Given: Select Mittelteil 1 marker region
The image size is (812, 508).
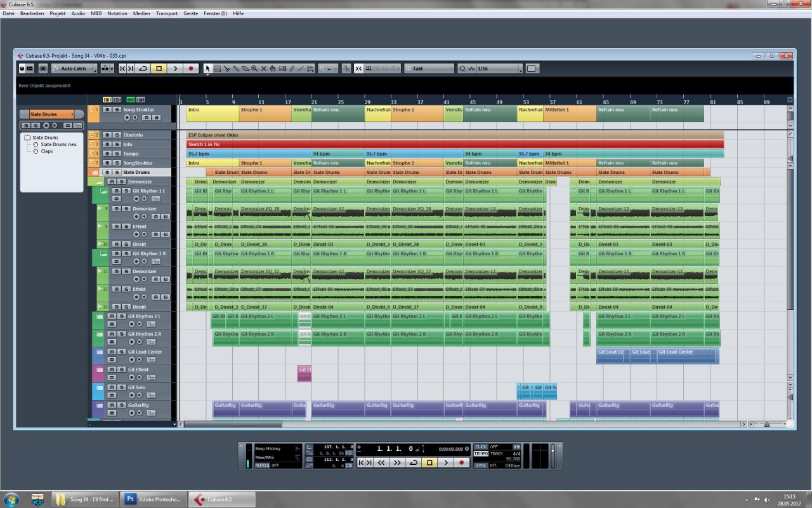Looking at the screenshot, I should coord(570,113).
